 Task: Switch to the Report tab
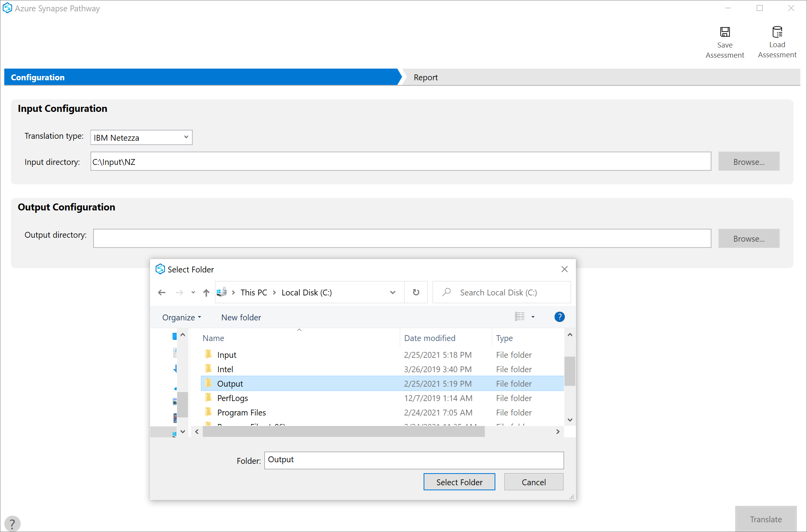[426, 77]
